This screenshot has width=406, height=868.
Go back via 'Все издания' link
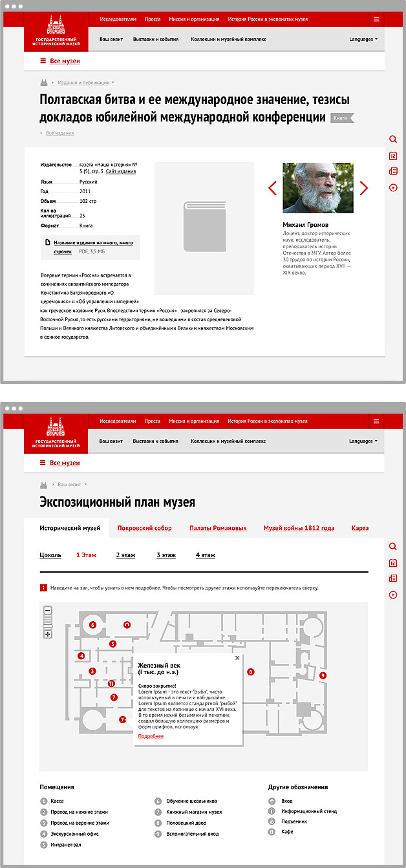59,133
